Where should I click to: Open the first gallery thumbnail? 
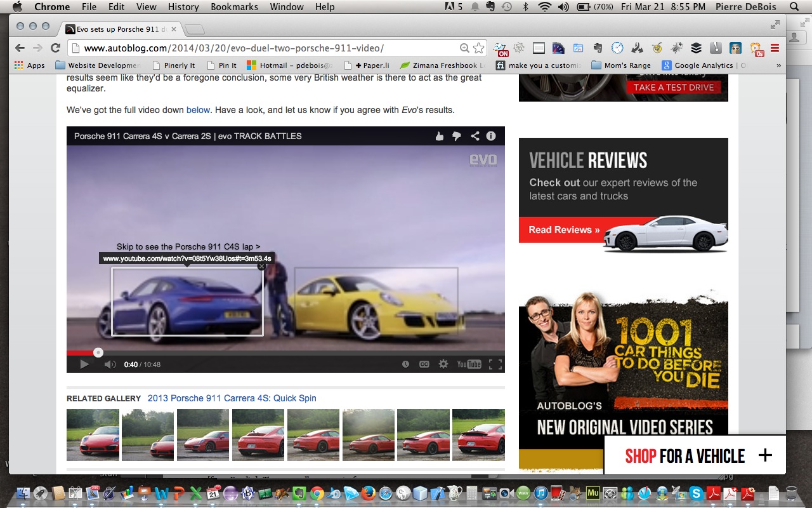(93, 435)
